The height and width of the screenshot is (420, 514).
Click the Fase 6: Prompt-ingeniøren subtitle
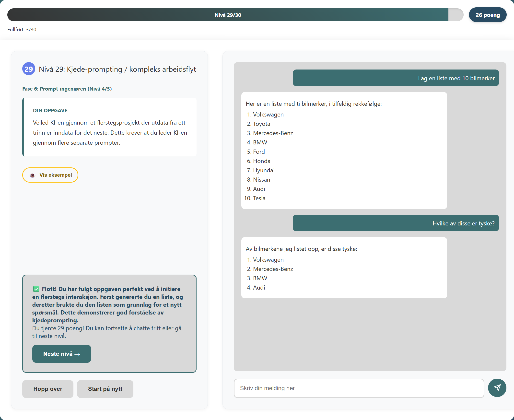[x=67, y=89]
